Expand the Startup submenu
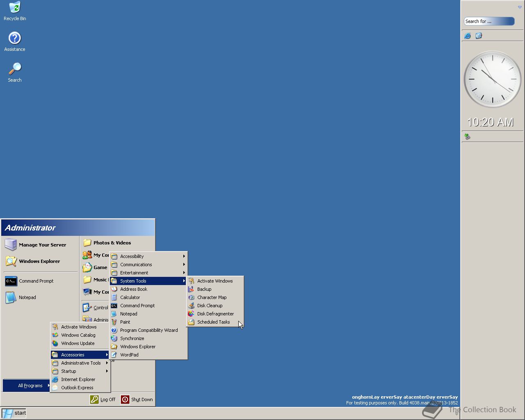The width and height of the screenshot is (525, 420). 80,371
